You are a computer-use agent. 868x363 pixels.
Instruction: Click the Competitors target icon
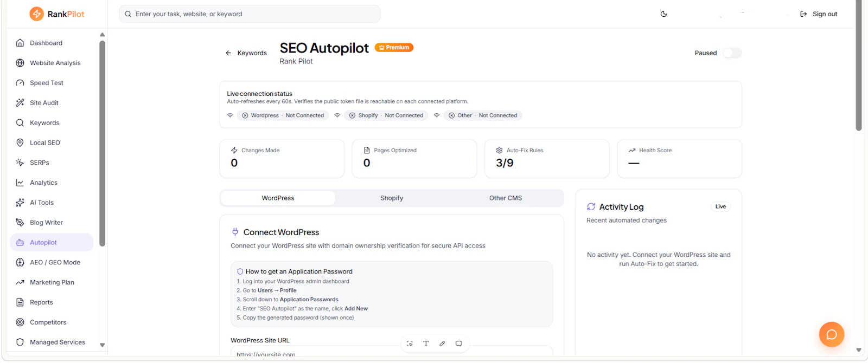[20, 322]
